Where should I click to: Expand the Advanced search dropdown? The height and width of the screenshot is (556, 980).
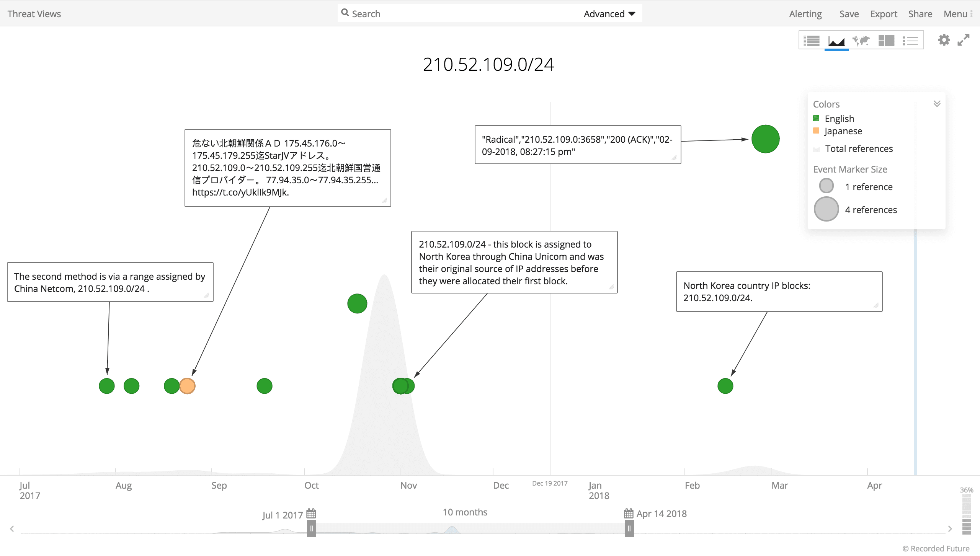[608, 13]
